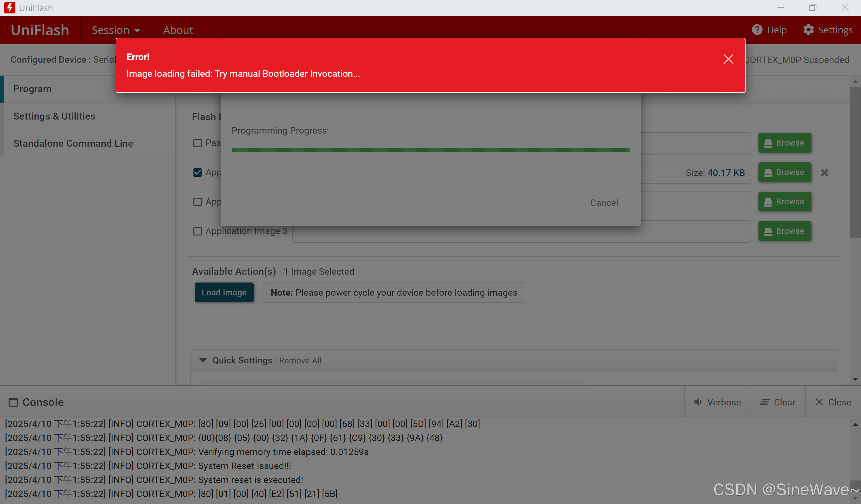Click the Help question mark icon
Image resolution: width=861 pixels, height=504 pixels.
tap(757, 30)
